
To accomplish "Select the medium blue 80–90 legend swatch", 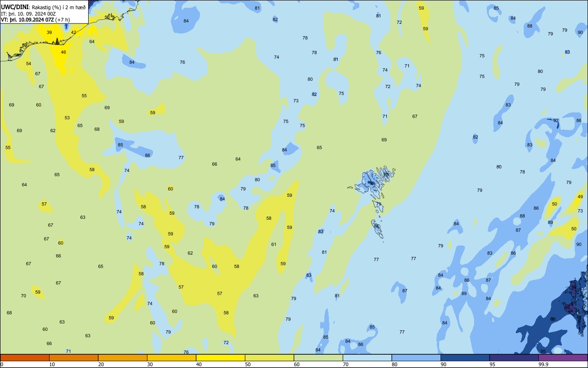I will tap(416, 357).
